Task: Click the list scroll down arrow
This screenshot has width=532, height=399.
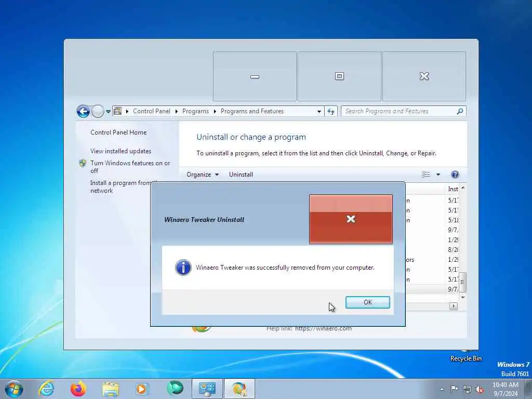Action: click(463, 298)
